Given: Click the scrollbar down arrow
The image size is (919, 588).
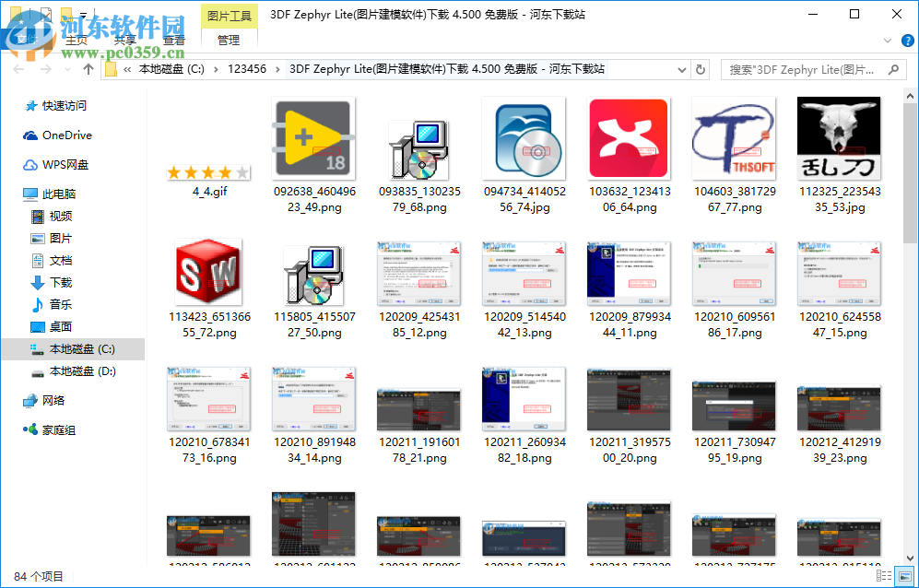Looking at the screenshot, I should pyautogui.click(x=910, y=559).
